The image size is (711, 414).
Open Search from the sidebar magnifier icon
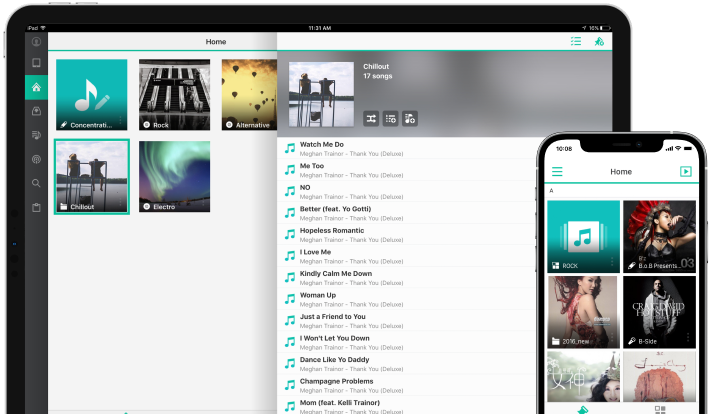(36, 183)
